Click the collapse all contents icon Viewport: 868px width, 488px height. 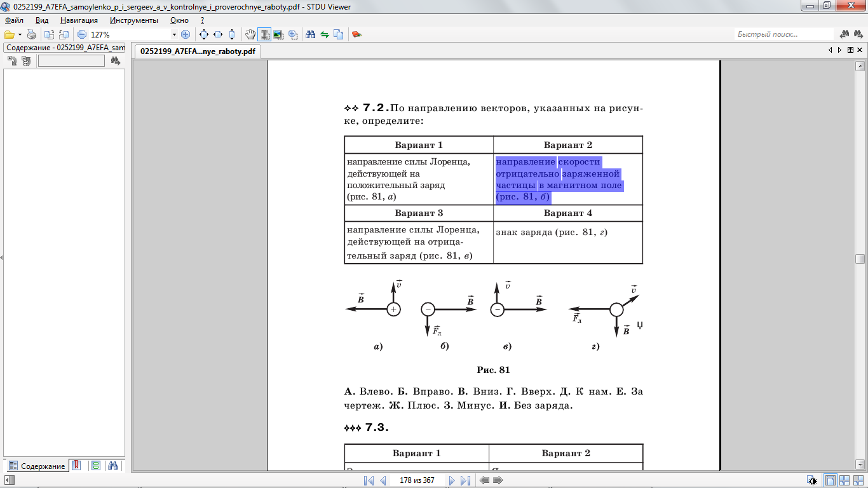pos(26,61)
